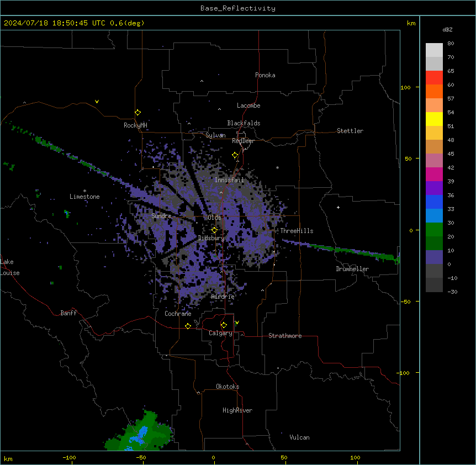
Task: Pick the red 60-65 dBZ legend swatch
Action: pyautogui.click(x=434, y=78)
